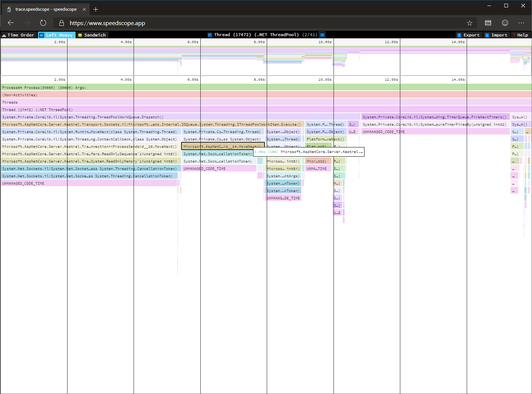
Task: Select the leftmost bottom UNMANAGED_CODE_TIME frame
Action: coord(89,183)
